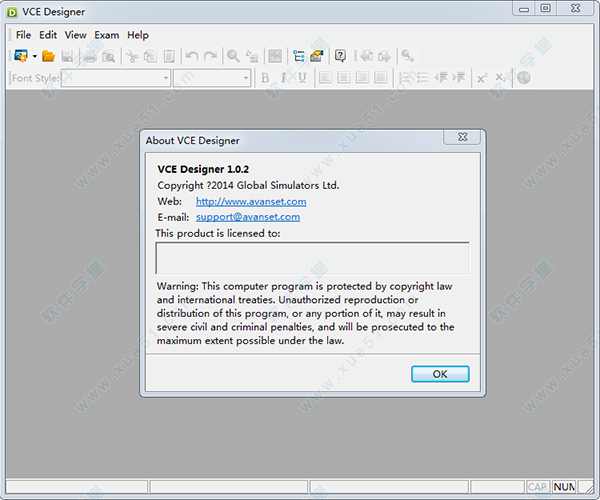This screenshot has height=500, width=600.
Task: Click the Paste clipboard icon
Action: 169,56
